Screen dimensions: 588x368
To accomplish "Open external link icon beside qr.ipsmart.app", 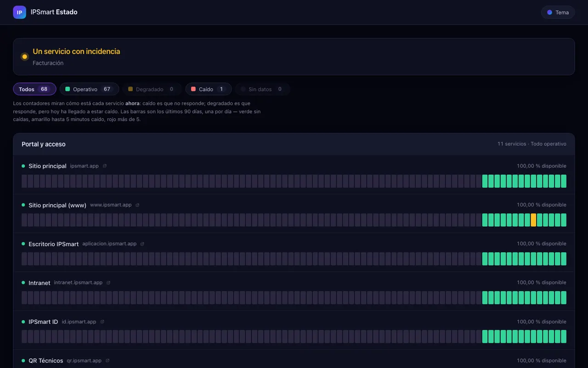I will pos(107,361).
